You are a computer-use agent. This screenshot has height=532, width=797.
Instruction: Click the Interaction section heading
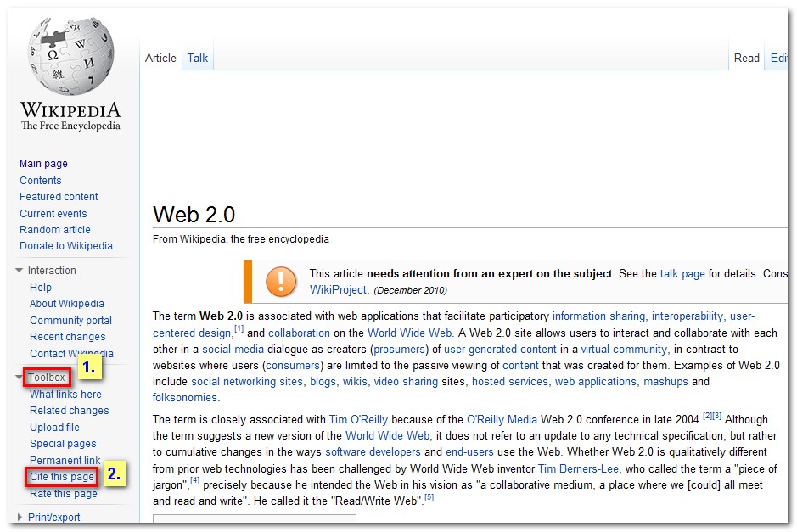[52, 271]
